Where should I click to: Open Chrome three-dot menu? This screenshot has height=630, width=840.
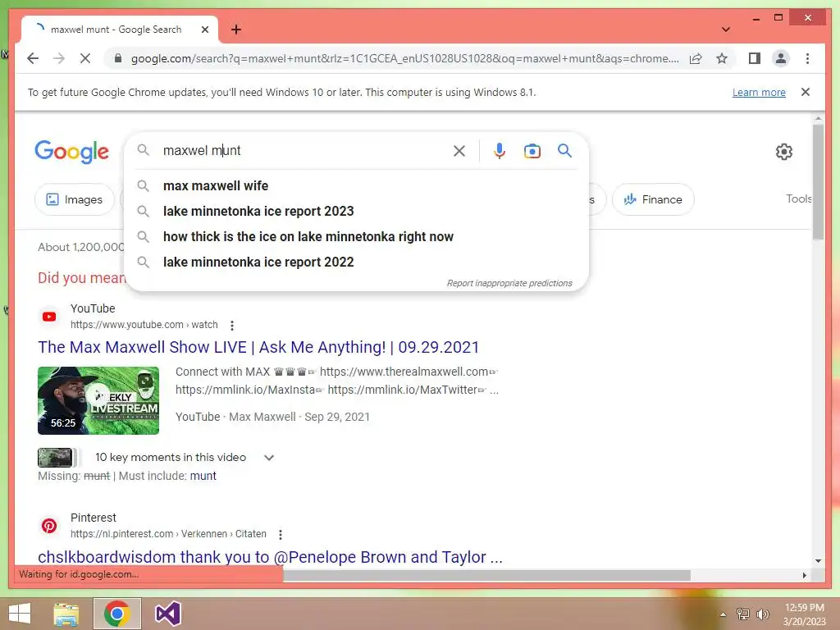(807, 58)
